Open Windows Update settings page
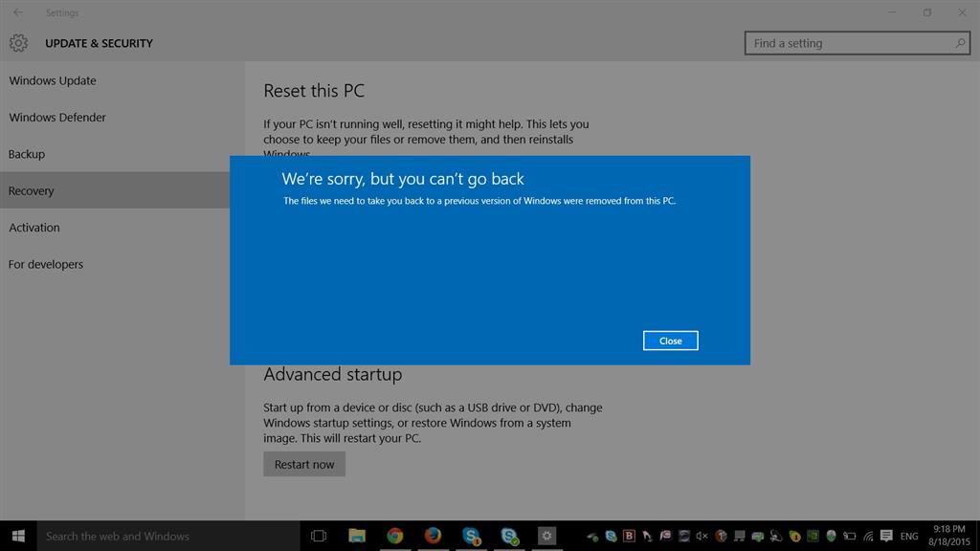 [53, 80]
